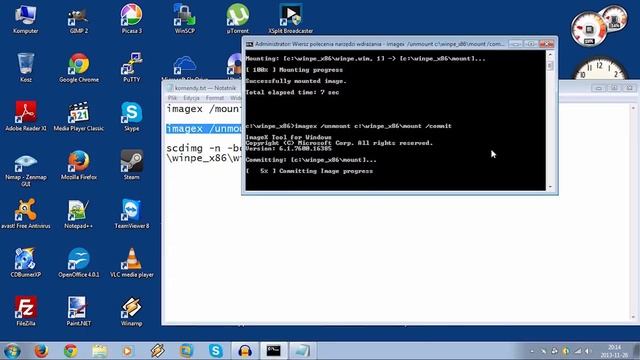Image resolution: width=640 pixels, height=360 pixels.
Task: Click the command prompt scrollbar down arrow
Action: coord(550,187)
